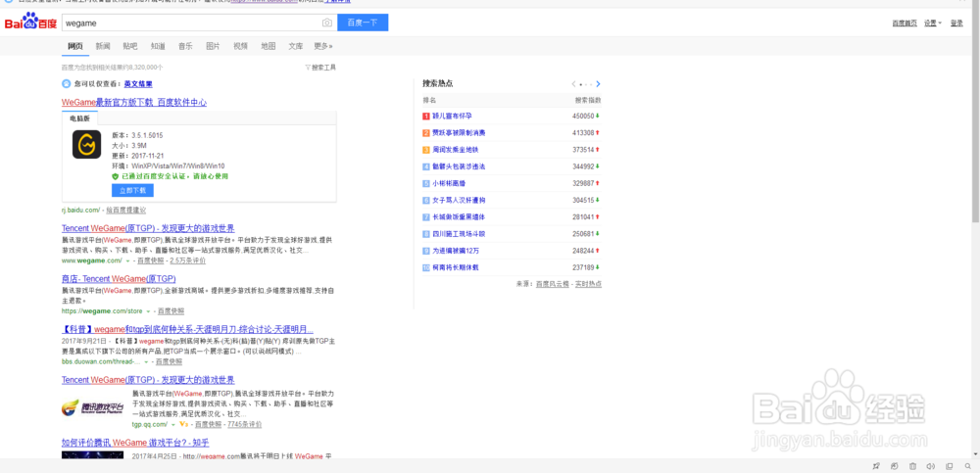Click the English results globe icon

click(x=67, y=83)
